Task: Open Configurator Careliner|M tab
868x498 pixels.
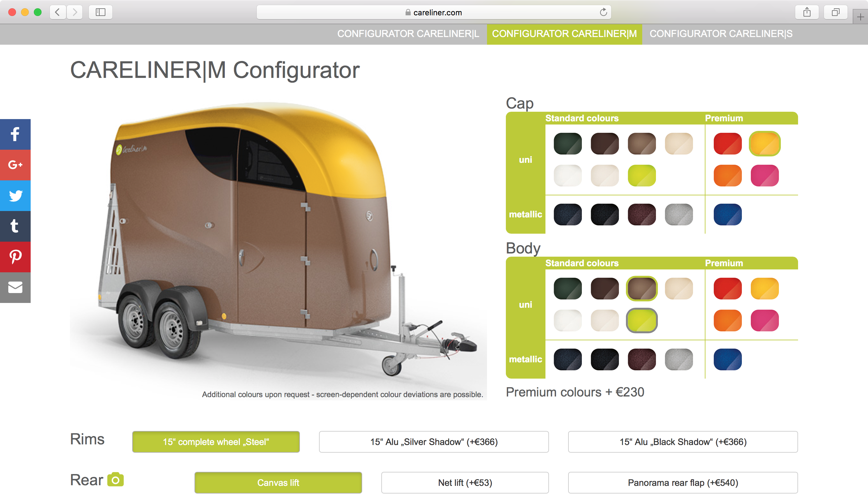Action: [x=565, y=34]
